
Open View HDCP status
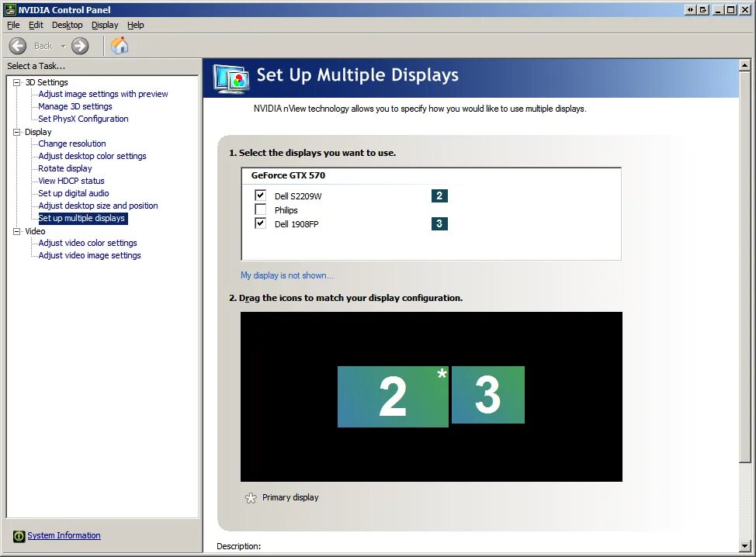point(71,182)
